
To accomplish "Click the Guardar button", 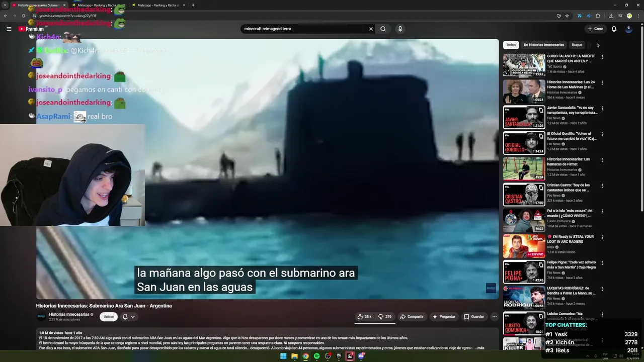I will 474,317.
